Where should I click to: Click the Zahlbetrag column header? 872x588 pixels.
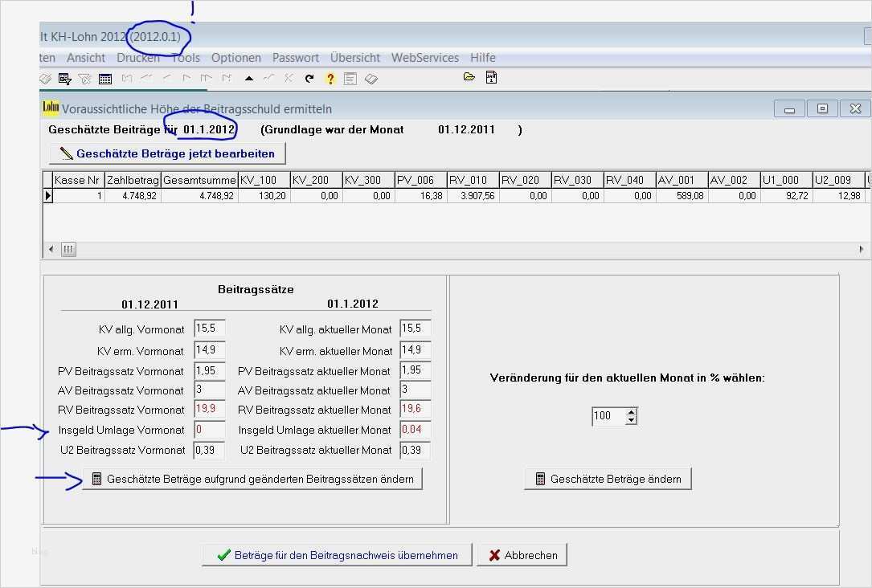133,180
